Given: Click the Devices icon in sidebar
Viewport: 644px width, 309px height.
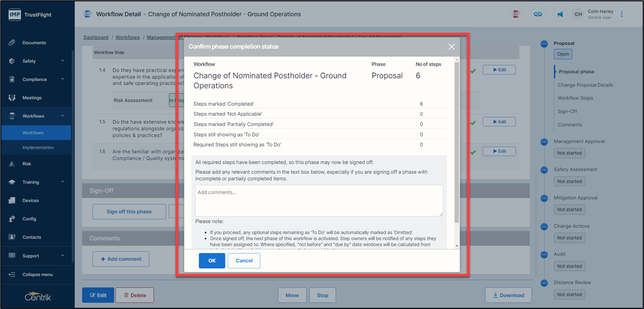Looking at the screenshot, I should 12,200.
